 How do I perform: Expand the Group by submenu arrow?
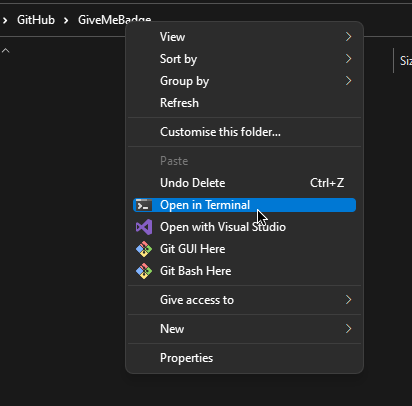pyautogui.click(x=348, y=81)
